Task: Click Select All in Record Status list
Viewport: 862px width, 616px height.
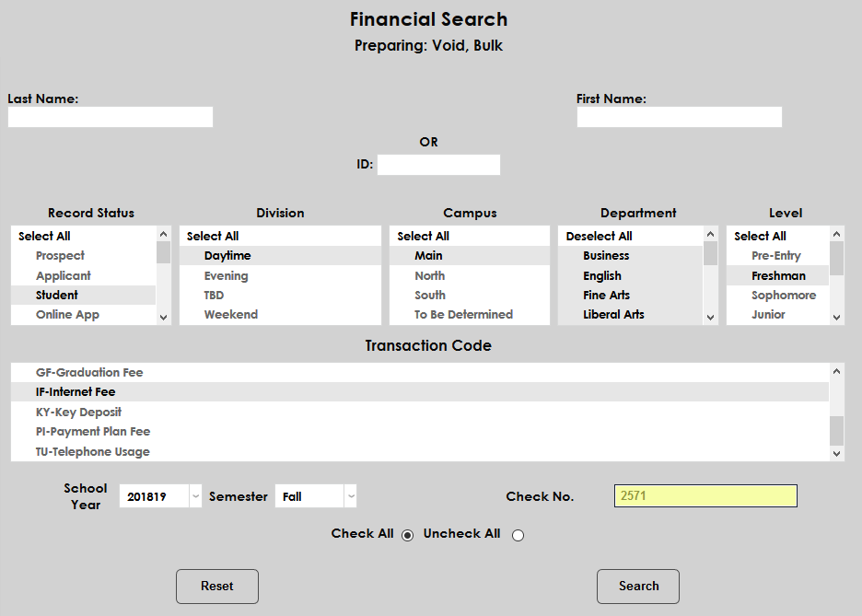Action: (84, 236)
